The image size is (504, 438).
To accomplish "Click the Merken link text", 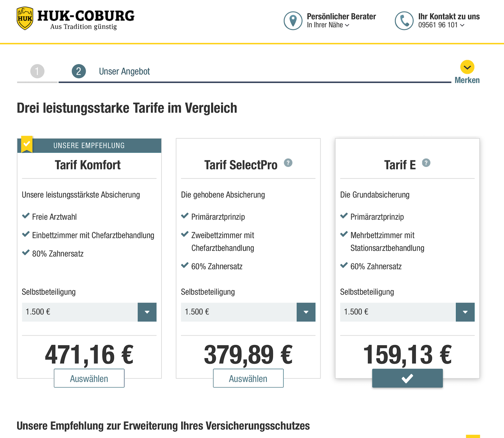I will pos(467,80).
